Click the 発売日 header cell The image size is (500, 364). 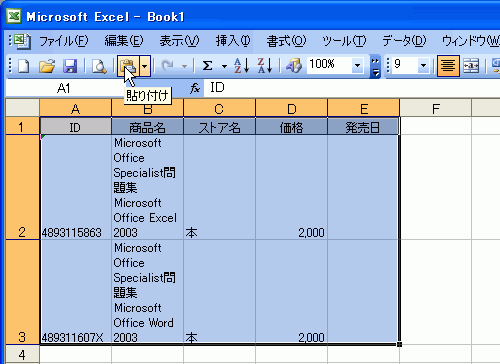[363, 127]
